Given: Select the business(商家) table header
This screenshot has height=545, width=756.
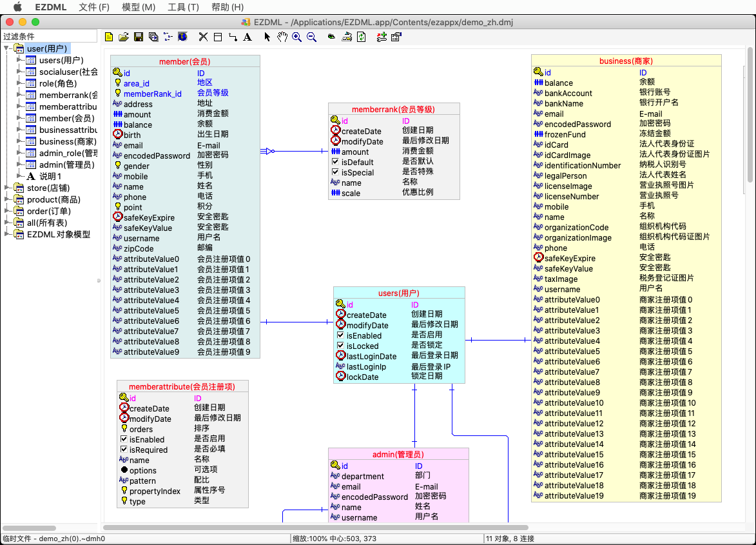Looking at the screenshot, I should pyautogui.click(x=626, y=61).
